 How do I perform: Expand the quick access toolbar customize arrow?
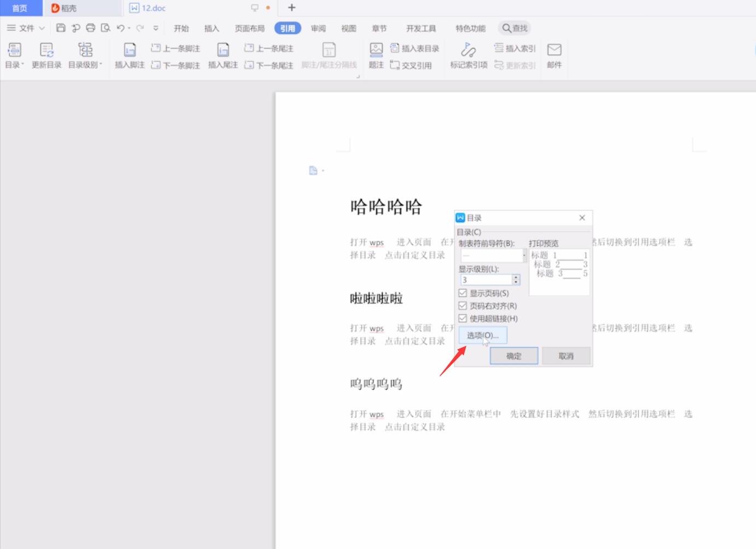point(156,28)
